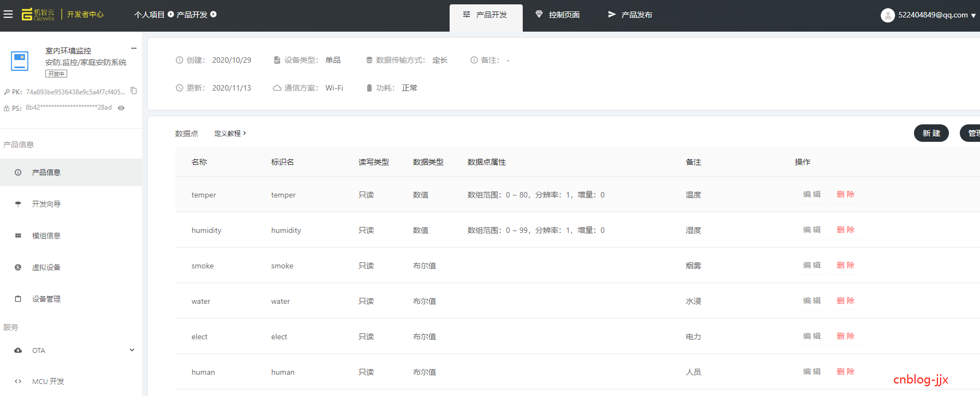Delete the smoke data point

(846, 265)
